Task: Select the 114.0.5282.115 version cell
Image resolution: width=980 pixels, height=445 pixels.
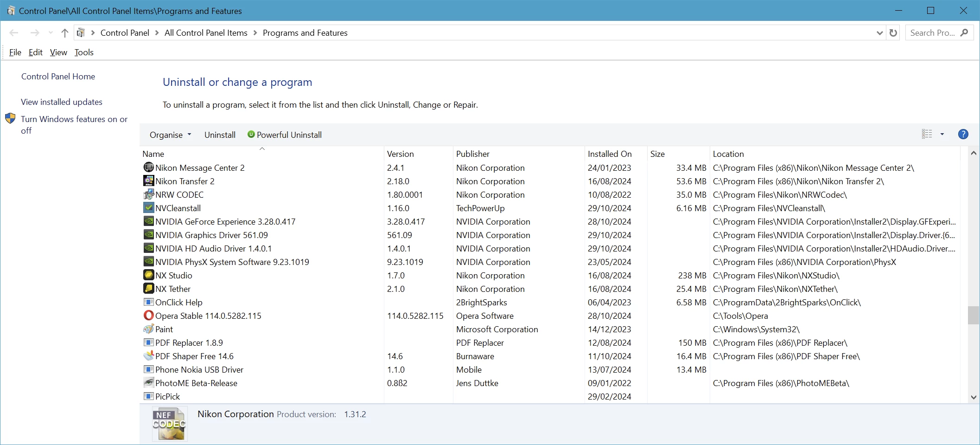Action: coord(415,316)
